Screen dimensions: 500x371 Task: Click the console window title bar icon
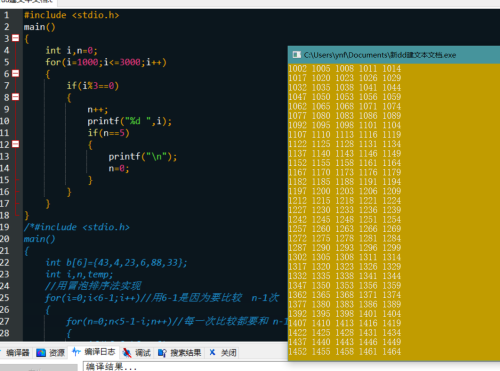(x=296, y=55)
